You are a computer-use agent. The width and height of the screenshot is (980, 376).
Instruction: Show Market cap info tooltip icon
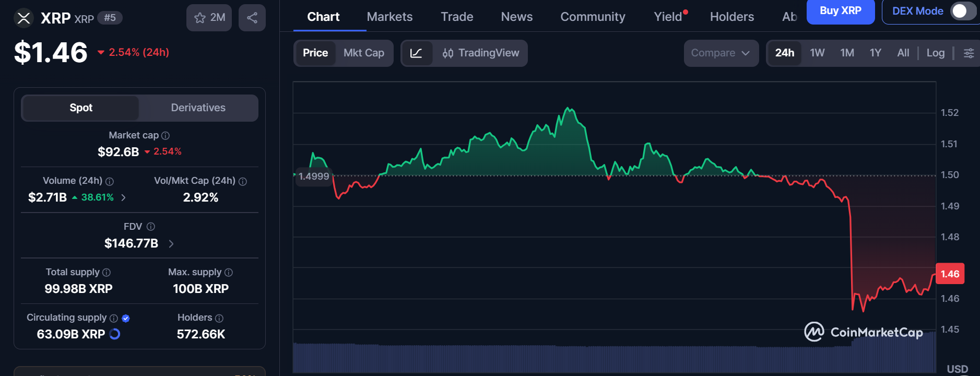pos(166,136)
